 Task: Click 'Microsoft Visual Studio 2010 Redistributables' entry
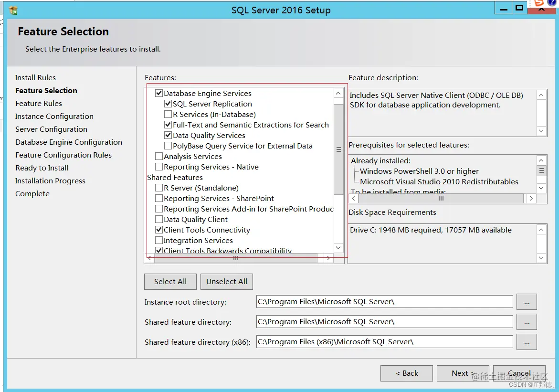[x=439, y=182]
